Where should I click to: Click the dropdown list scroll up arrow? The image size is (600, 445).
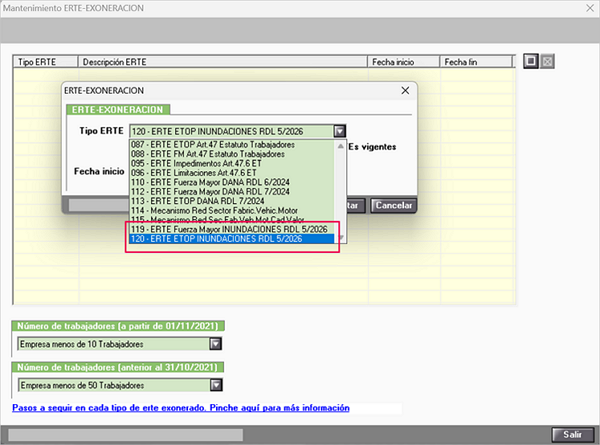(340, 146)
